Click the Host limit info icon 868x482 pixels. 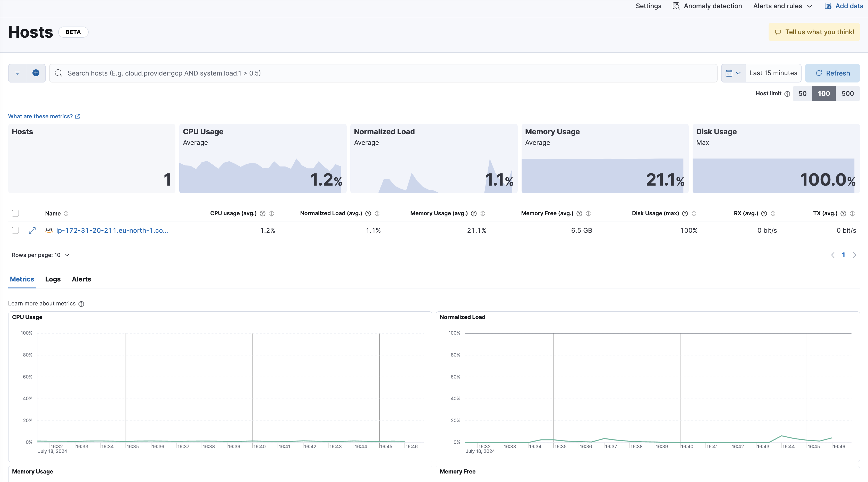(x=787, y=94)
